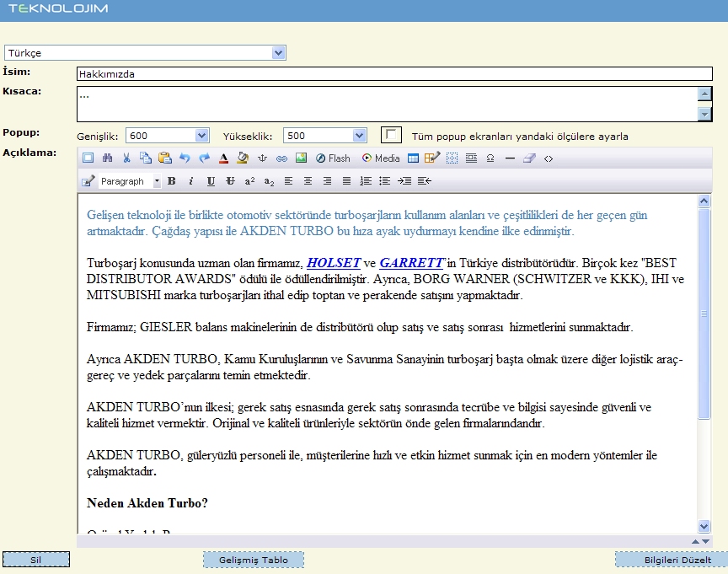Toggle table guidelines dotted grid icon
The height and width of the screenshot is (574, 728).
(x=452, y=158)
